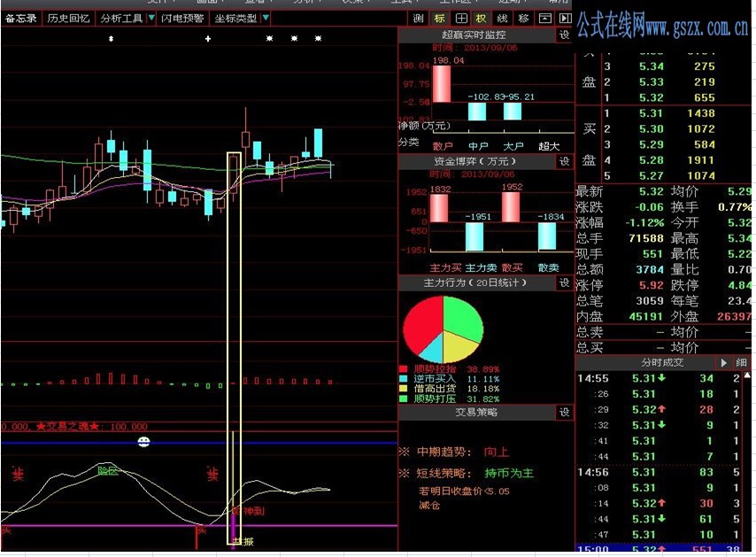Open 设 settings for 交易策略

point(565,413)
